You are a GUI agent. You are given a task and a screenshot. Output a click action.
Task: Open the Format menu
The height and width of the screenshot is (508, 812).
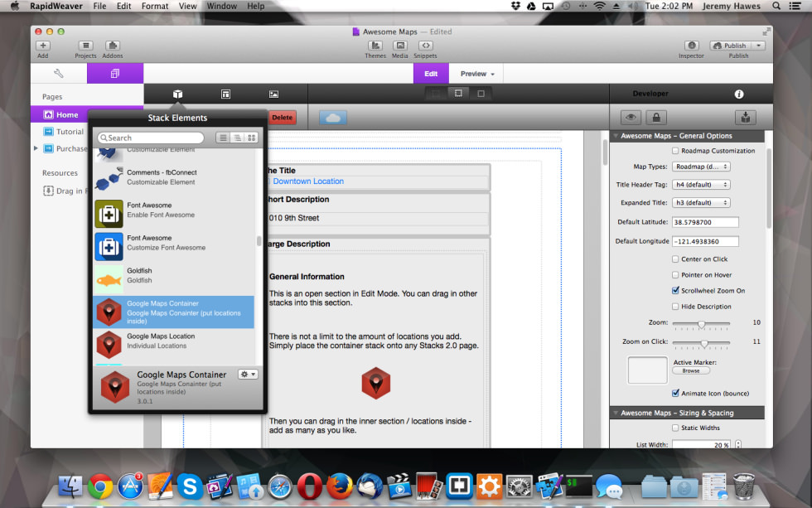pyautogui.click(x=155, y=6)
